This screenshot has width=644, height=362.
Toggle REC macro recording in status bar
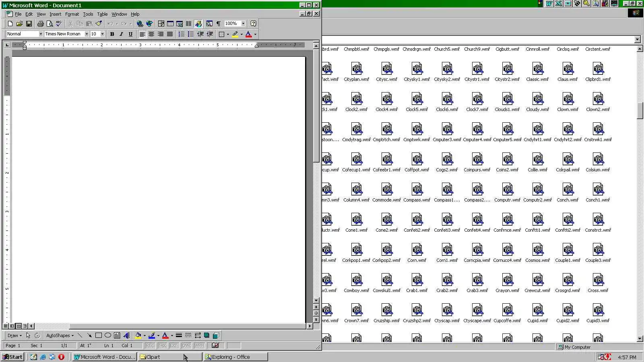pos(150,346)
